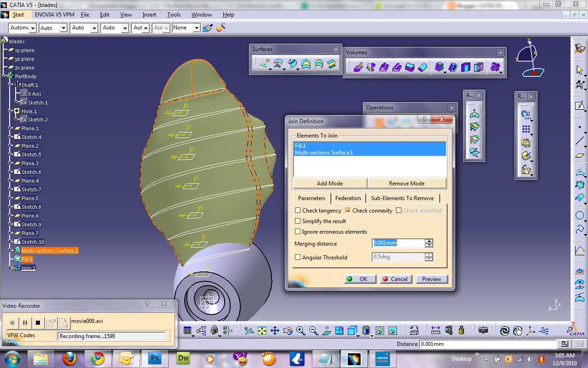Viewport: 588px width, 368px height.
Task: Select the Extrude surface tool
Action: 264,65
